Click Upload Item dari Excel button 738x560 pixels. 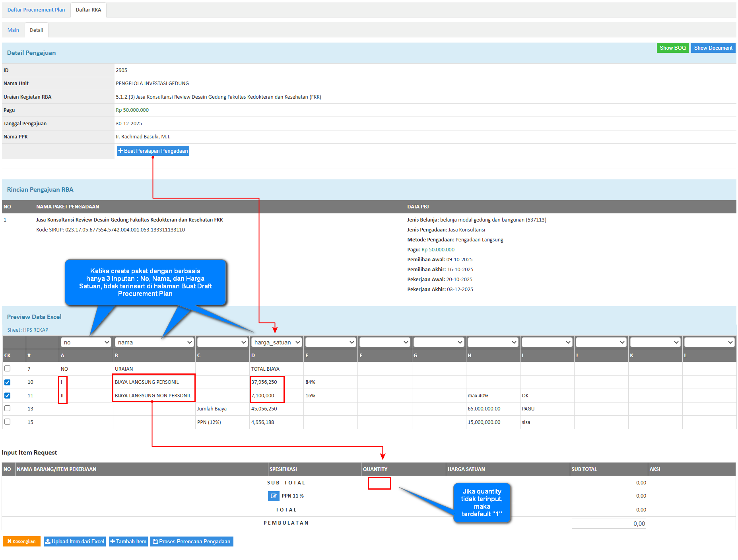[75, 541]
